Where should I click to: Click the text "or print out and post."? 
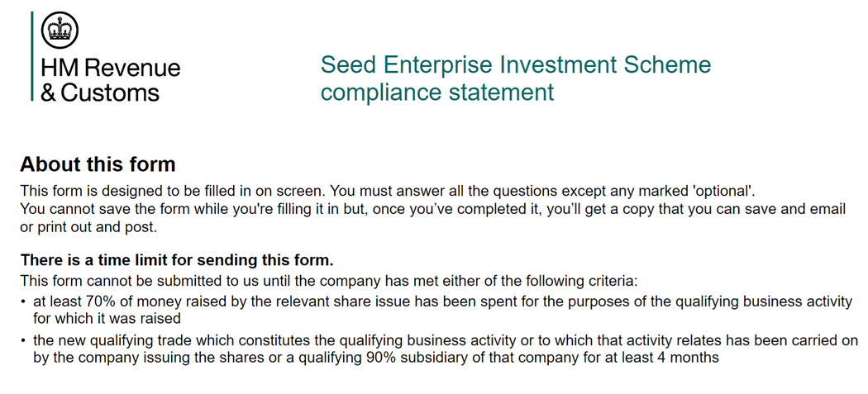[88, 227]
